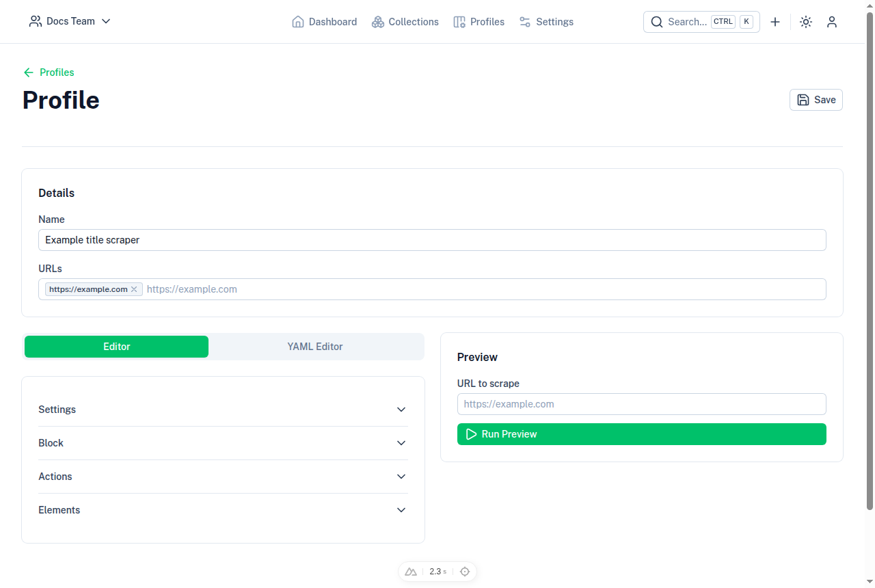Switch to the Editor tab
The width and height of the screenshot is (875, 588).
(x=117, y=347)
